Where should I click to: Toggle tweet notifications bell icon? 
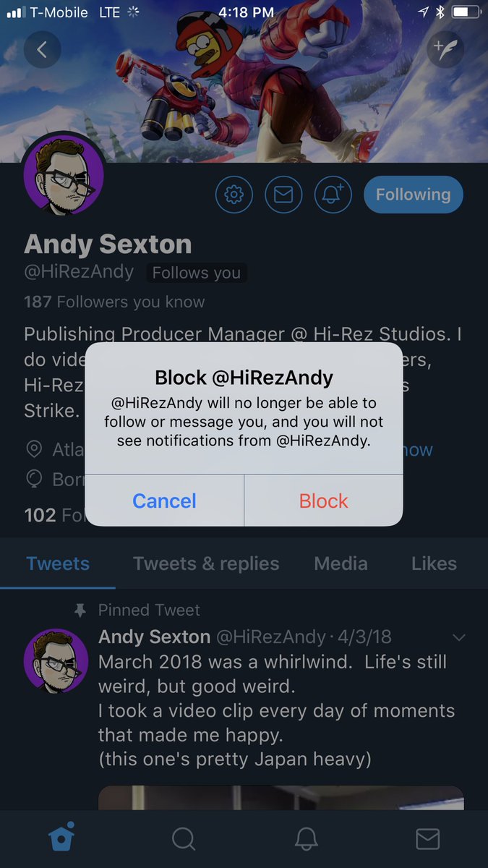[x=333, y=195]
